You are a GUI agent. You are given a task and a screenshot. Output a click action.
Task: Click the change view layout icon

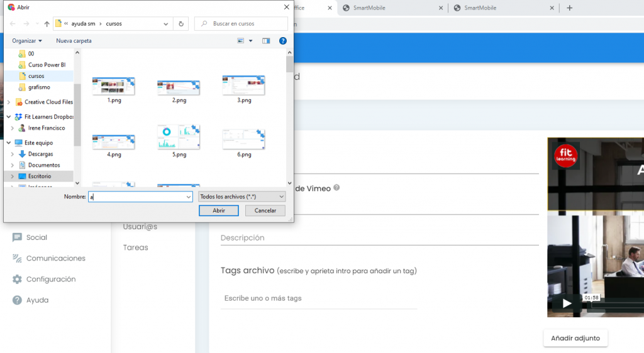[241, 41]
